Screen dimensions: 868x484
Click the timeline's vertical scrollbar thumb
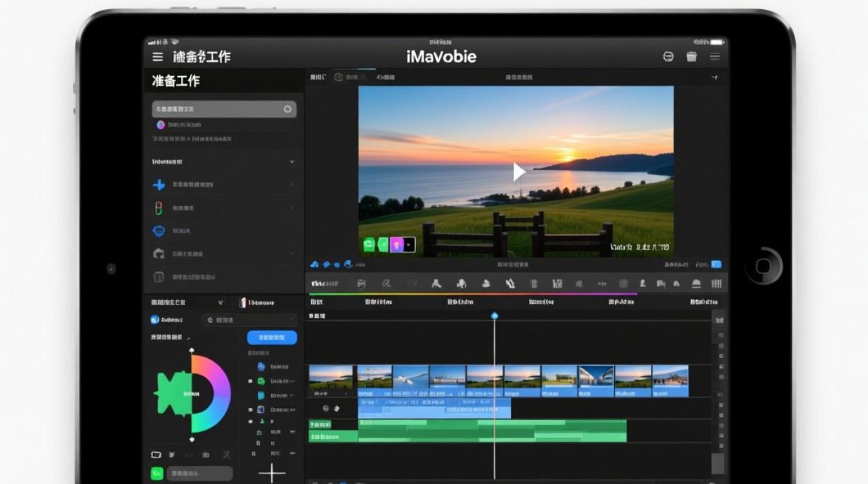718,463
